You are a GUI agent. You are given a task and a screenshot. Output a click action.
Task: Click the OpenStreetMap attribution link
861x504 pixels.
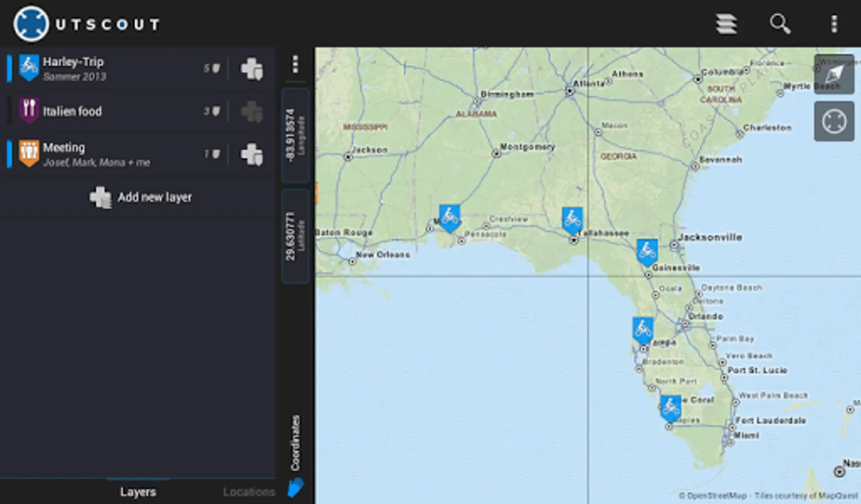[x=713, y=496]
